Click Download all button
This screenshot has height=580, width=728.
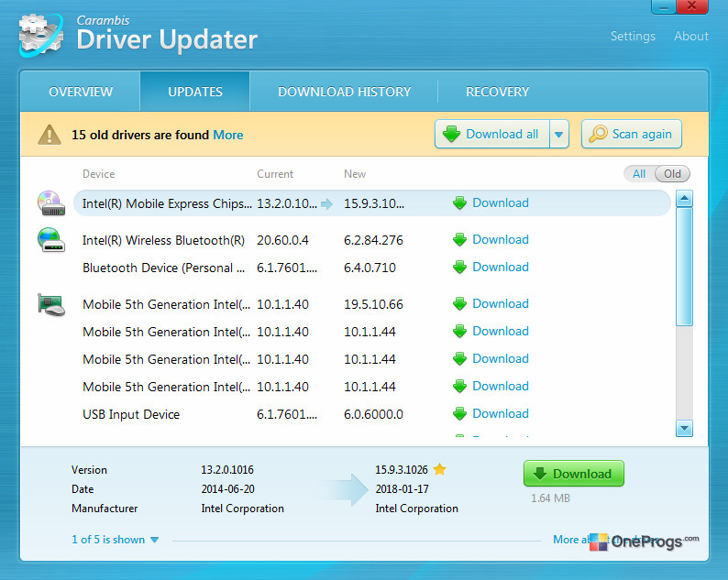(x=492, y=134)
